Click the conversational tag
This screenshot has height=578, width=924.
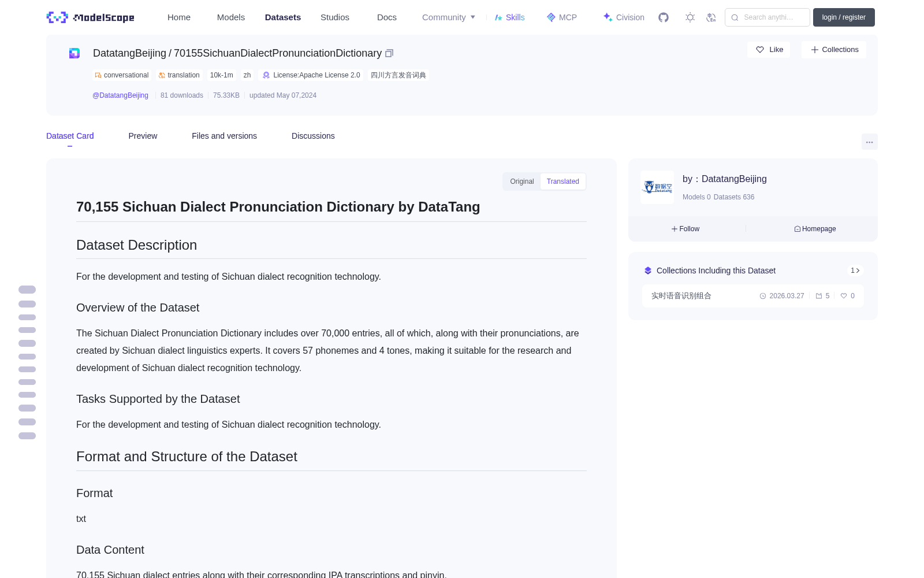[122, 75]
